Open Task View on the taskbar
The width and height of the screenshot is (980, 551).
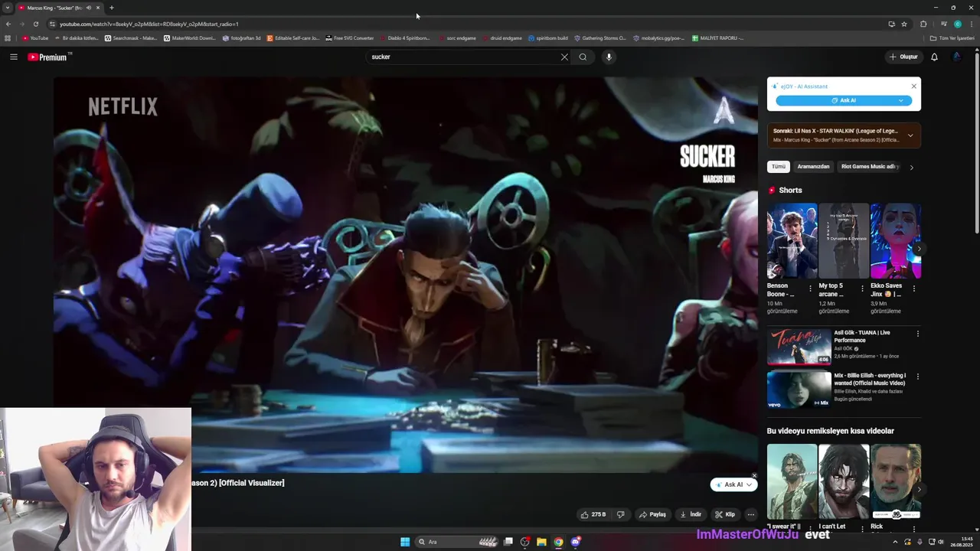pos(508,542)
